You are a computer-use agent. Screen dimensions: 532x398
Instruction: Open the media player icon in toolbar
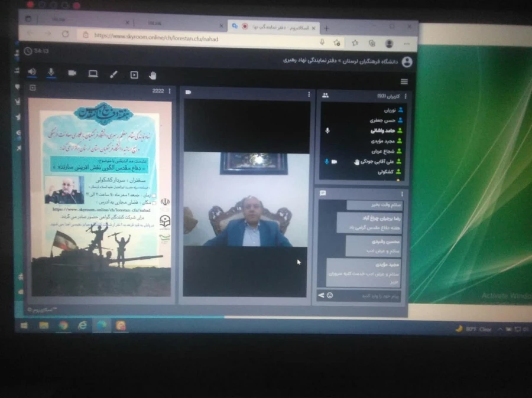pyautogui.click(x=134, y=75)
